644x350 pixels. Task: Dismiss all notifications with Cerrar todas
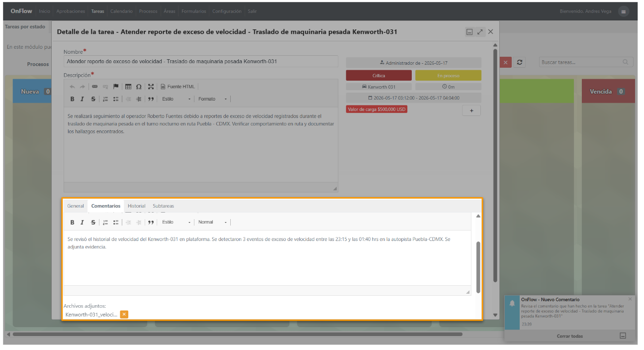570,336
